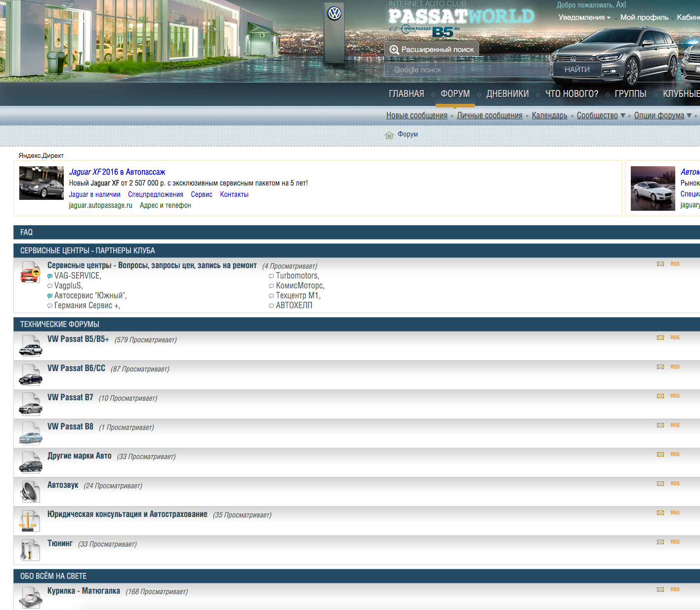Image resolution: width=700 pixels, height=610 pixels.
Task: Click the Автозвук speaker icon
Action: pyautogui.click(x=30, y=492)
